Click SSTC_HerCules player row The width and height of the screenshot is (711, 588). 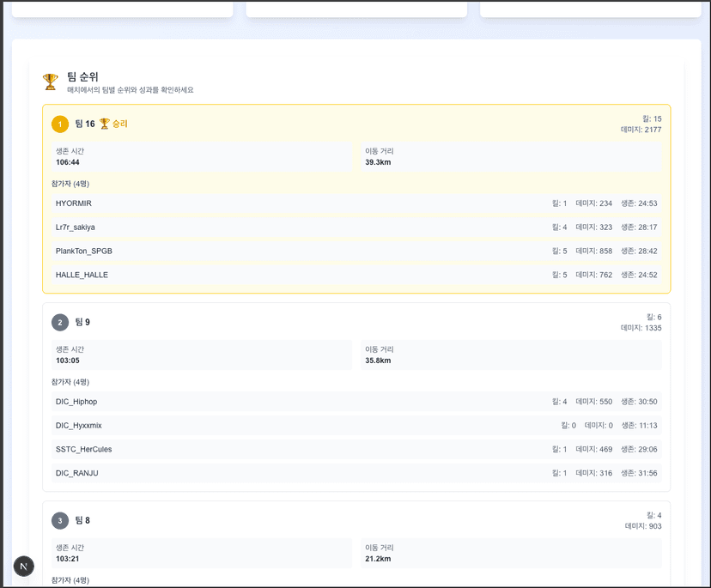click(x=83, y=450)
